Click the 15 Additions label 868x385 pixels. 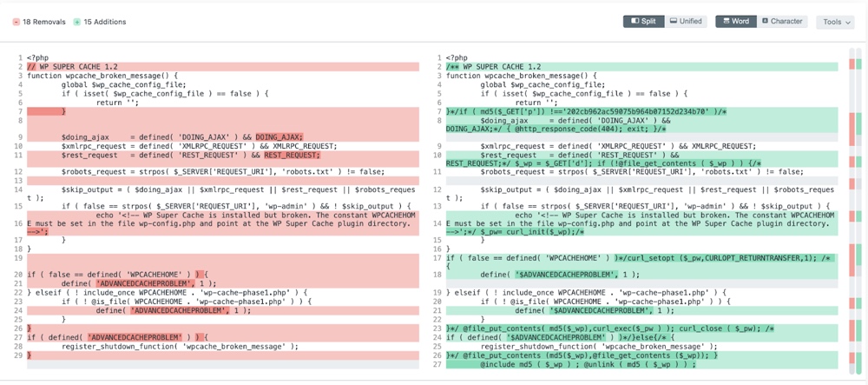[105, 22]
